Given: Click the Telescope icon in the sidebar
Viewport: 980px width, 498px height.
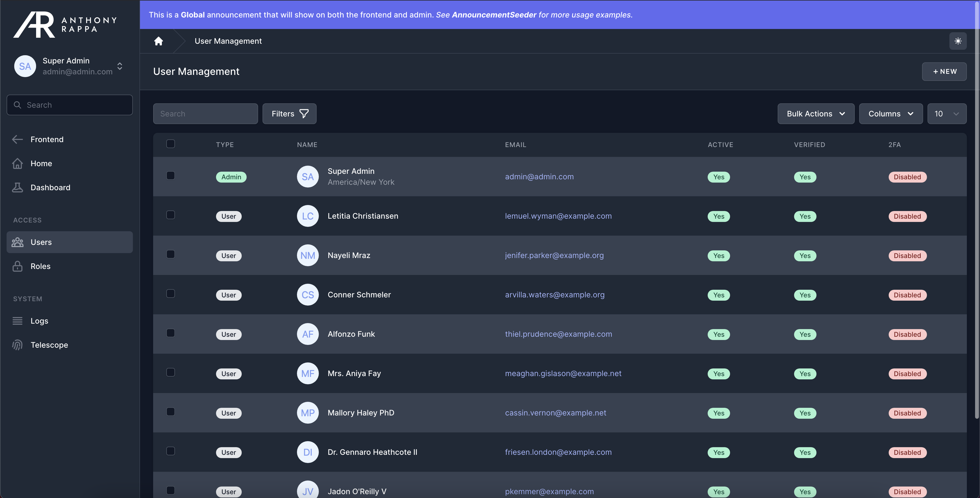Looking at the screenshot, I should pos(17,344).
